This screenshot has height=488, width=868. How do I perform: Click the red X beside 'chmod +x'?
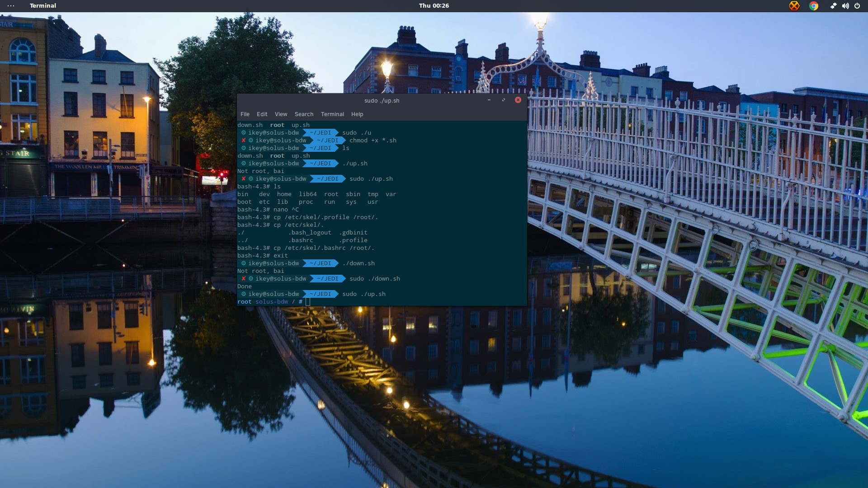(x=244, y=141)
